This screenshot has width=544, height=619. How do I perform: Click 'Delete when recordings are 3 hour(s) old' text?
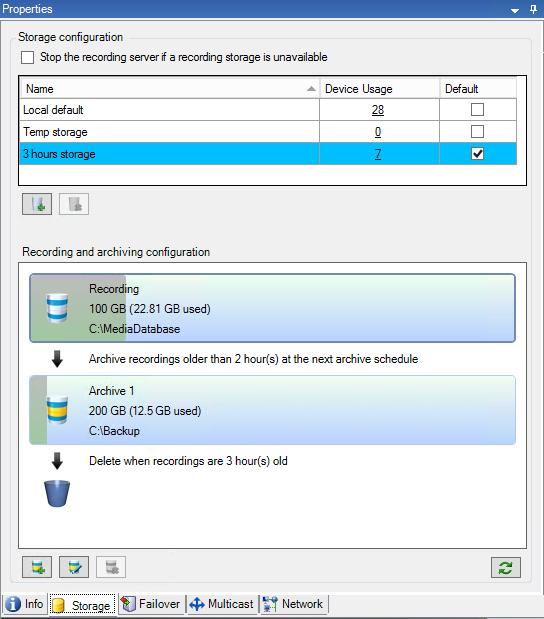point(188,461)
